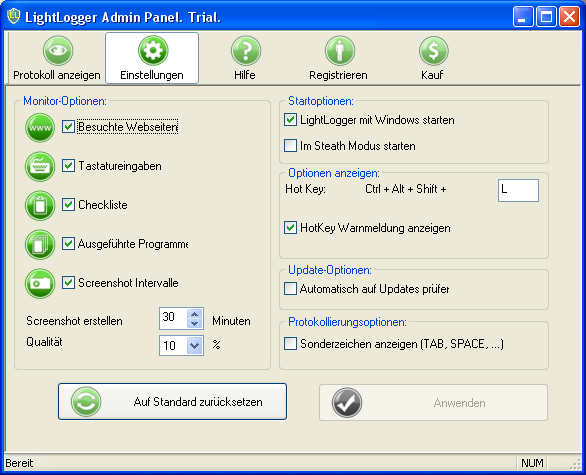Toggle the Tastatureingaben checkbox
This screenshot has width=586, height=475.
[68, 166]
